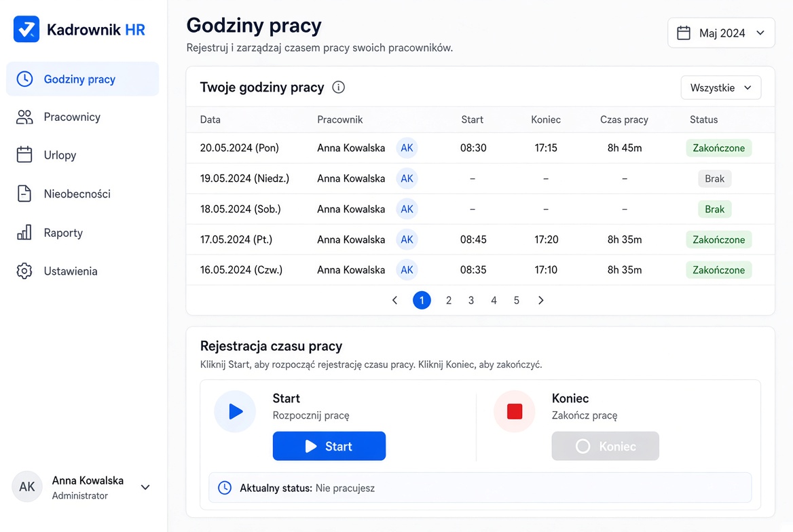Click the date 17.05.2024 (Pt.)

[236, 240]
